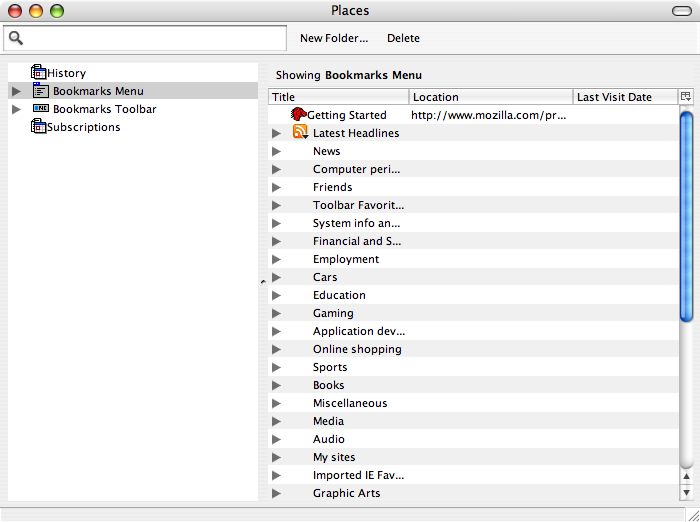Click the Subscriptions icon in sidebar

click(39, 127)
